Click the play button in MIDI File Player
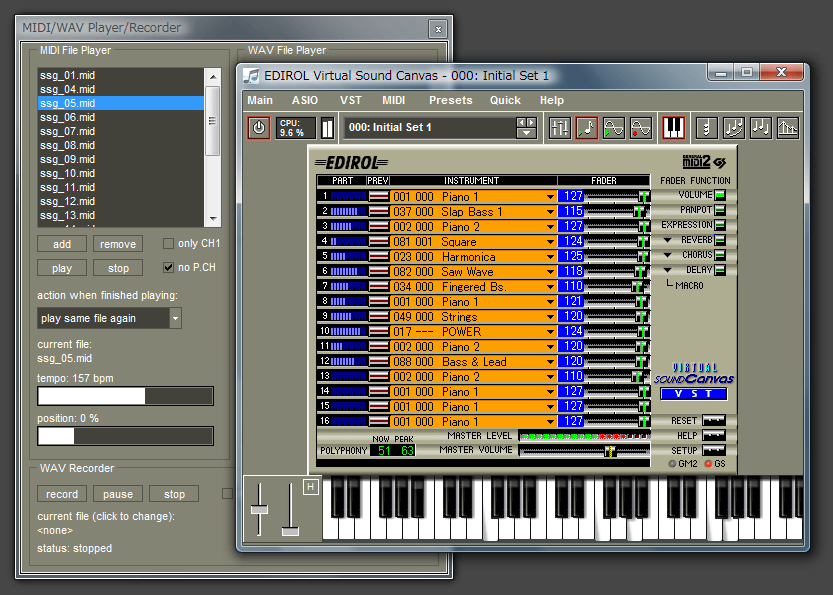Image resolution: width=833 pixels, height=595 pixels. coord(62,268)
